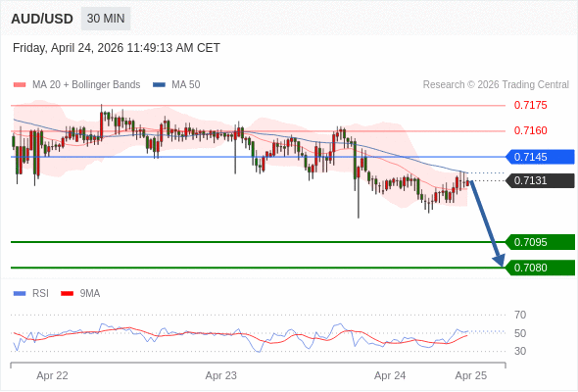Click the red 9MA legend swatch
The image size is (578, 392).
[x=67, y=294]
